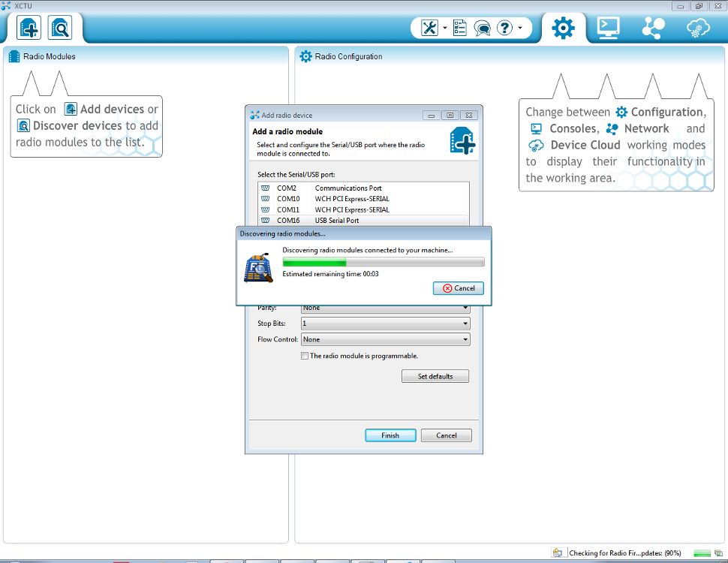Click the Set defaults button
This screenshot has height=563, width=728.
pyautogui.click(x=435, y=376)
